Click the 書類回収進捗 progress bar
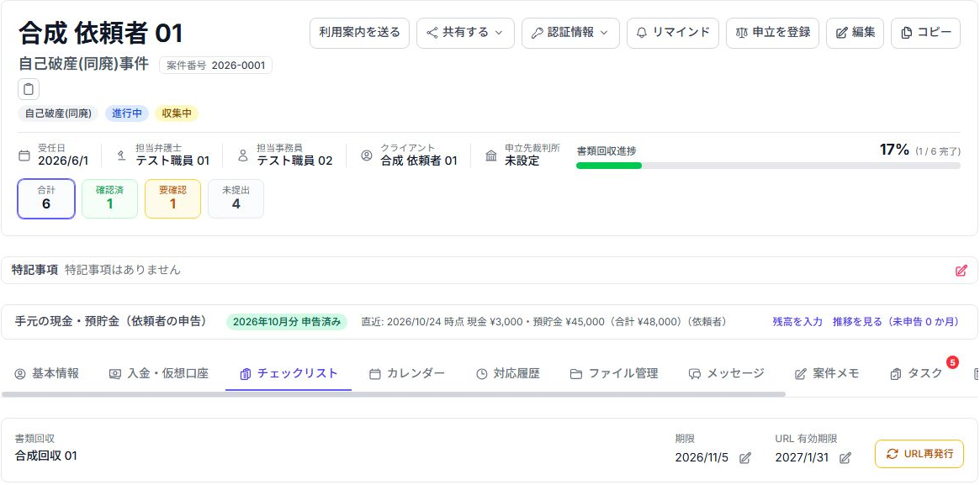The width and height of the screenshot is (980, 485). 768,166
